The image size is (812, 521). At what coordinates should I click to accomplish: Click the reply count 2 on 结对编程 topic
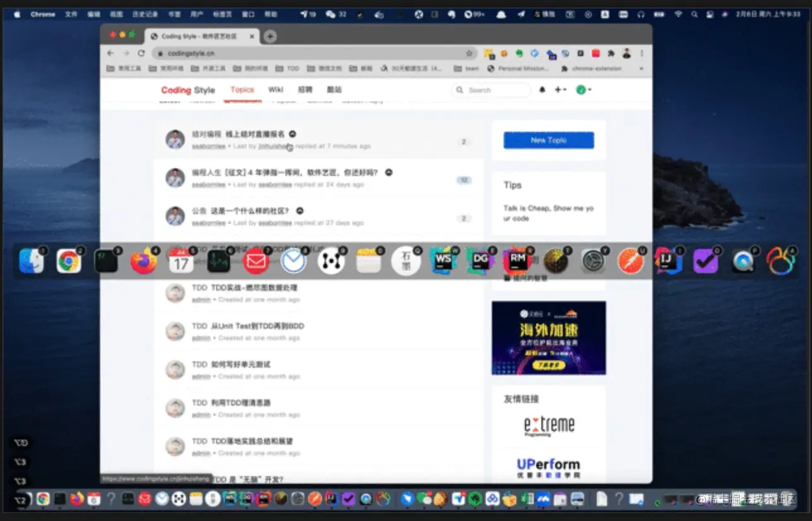463,142
